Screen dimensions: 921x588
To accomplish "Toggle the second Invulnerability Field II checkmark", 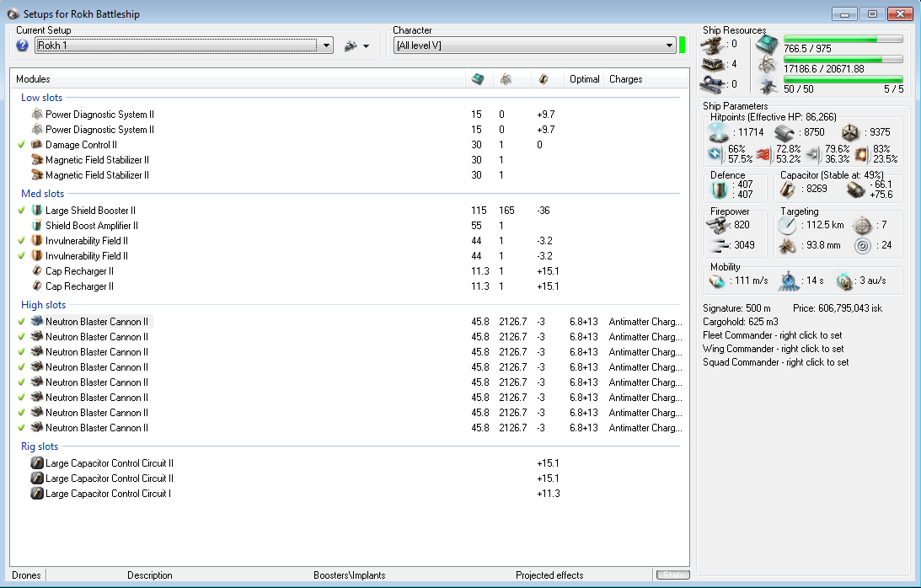I will [x=22, y=256].
